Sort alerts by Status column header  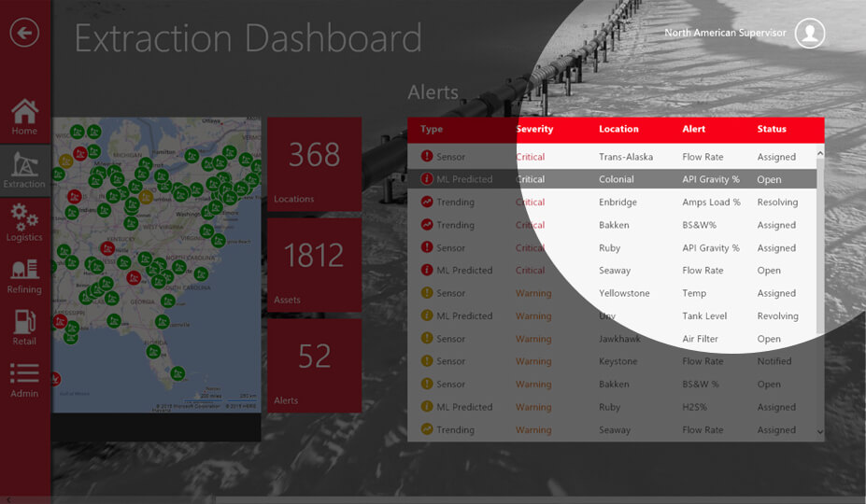point(772,130)
